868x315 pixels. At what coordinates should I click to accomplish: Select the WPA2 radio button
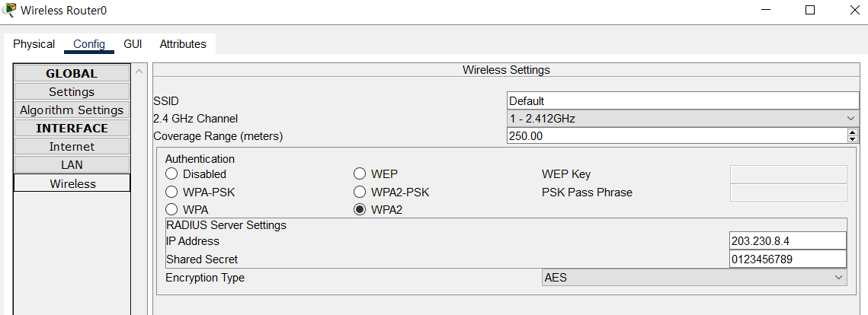tap(360, 210)
